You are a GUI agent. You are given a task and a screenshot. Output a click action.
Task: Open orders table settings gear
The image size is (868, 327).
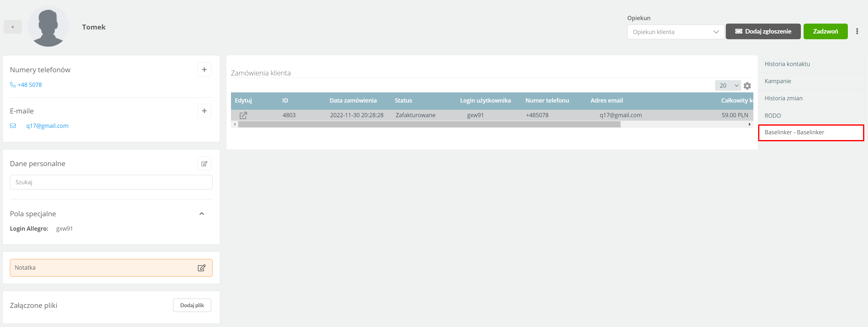[x=747, y=86]
